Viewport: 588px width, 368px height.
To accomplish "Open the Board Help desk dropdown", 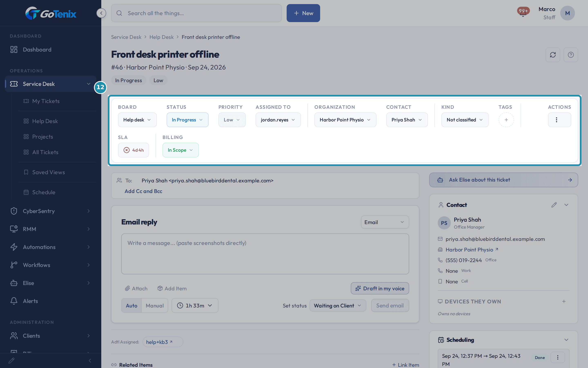I will click(x=137, y=120).
